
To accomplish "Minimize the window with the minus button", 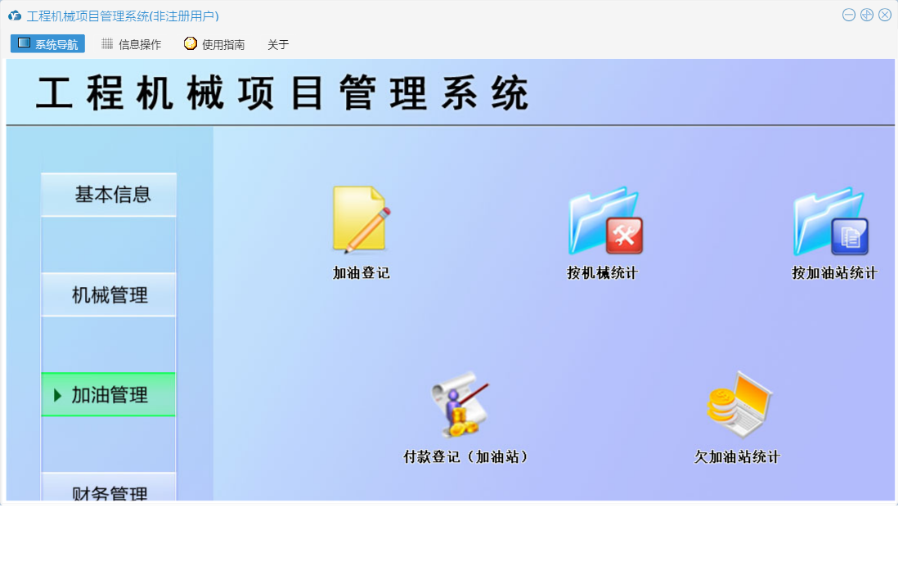I will pyautogui.click(x=849, y=16).
